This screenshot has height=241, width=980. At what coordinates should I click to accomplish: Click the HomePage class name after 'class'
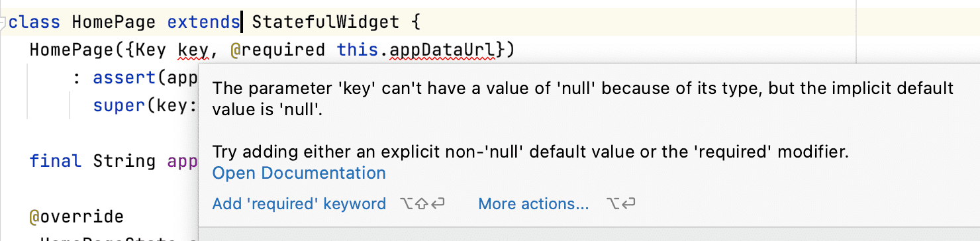(x=114, y=23)
